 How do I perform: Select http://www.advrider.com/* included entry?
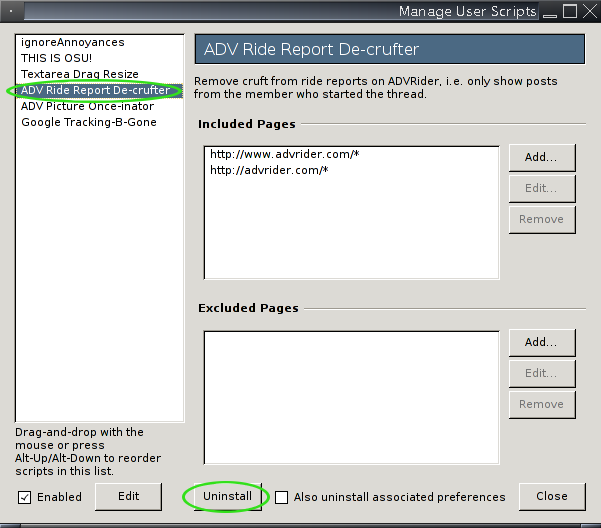pos(351,154)
